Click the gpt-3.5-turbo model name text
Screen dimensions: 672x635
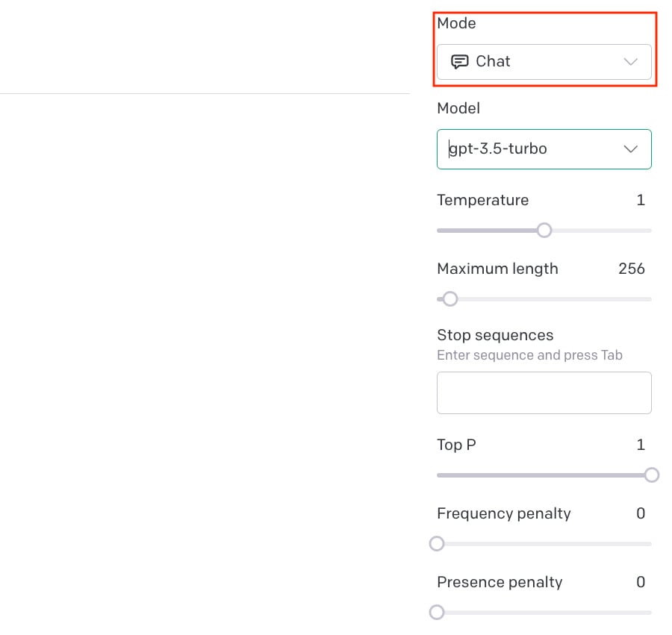point(498,148)
